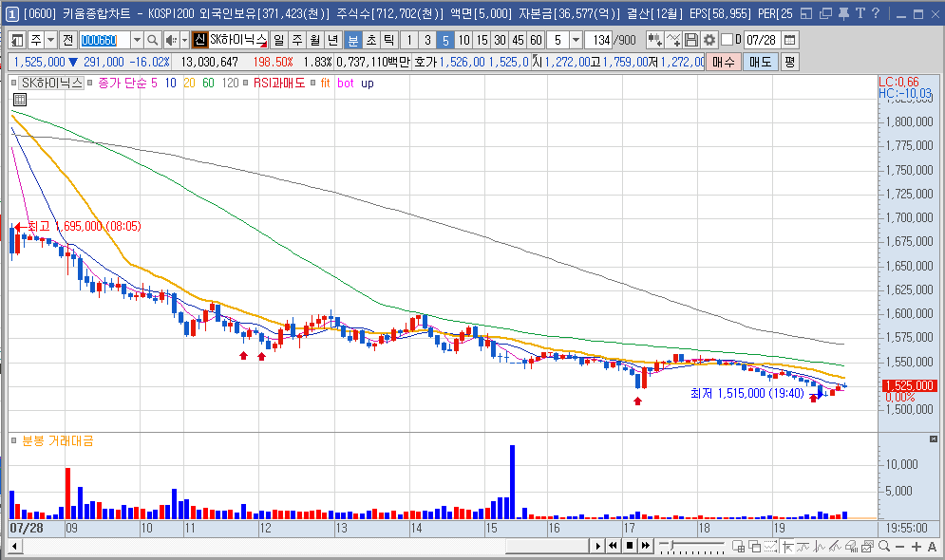Search for a stock with the magnifier icon
Viewport: 945px width, 560px height.
(x=153, y=41)
